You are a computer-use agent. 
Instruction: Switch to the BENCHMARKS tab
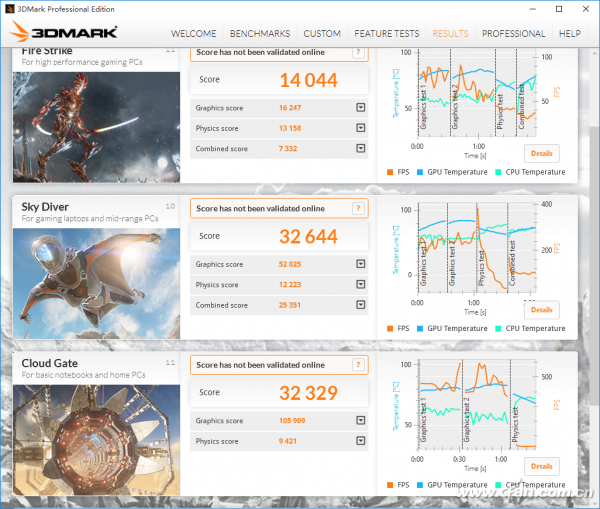point(260,34)
